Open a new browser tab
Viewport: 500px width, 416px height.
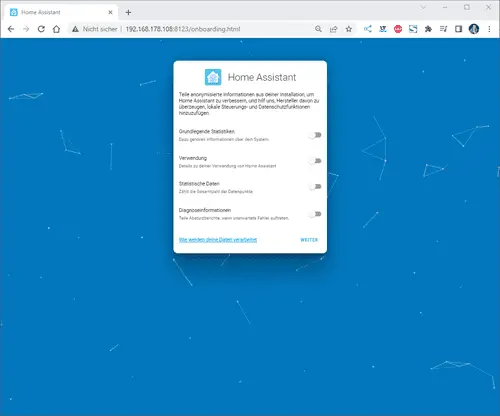click(x=128, y=12)
